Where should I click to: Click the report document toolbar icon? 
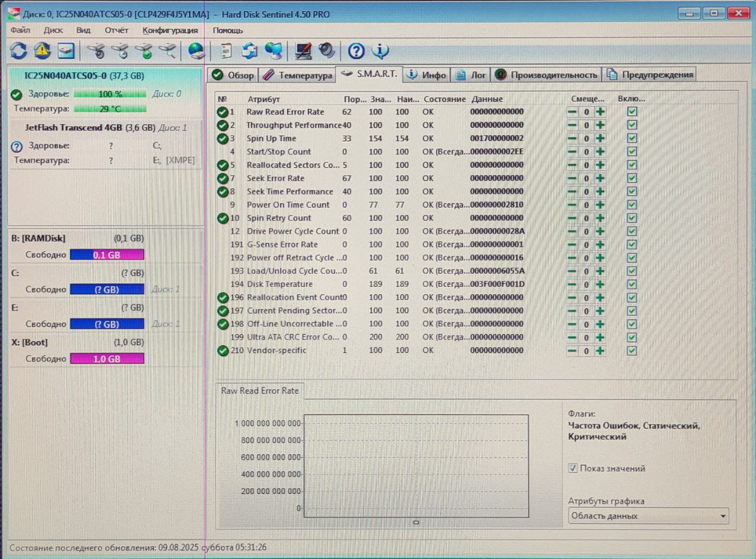pyautogui.click(x=226, y=51)
